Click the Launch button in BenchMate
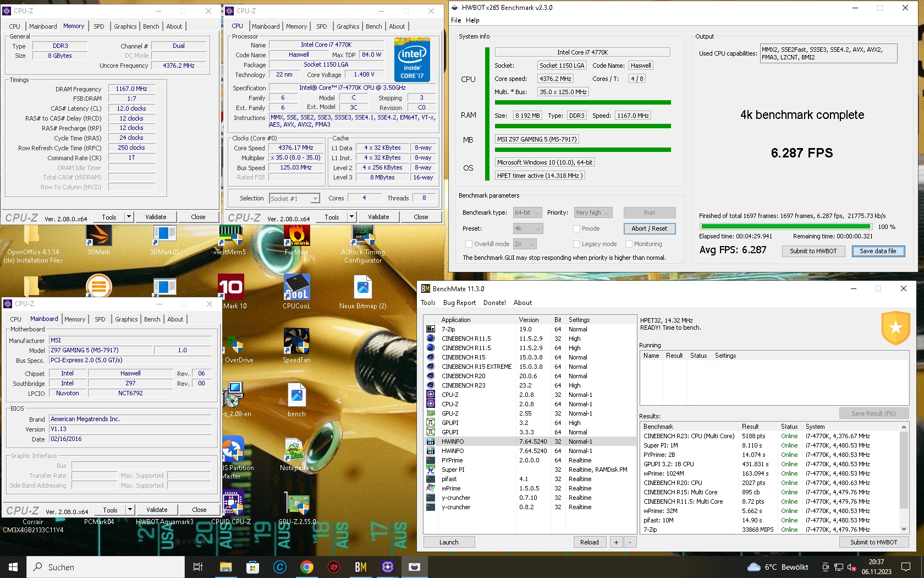Screen dimensions: 924x578 pyautogui.click(x=449, y=542)
